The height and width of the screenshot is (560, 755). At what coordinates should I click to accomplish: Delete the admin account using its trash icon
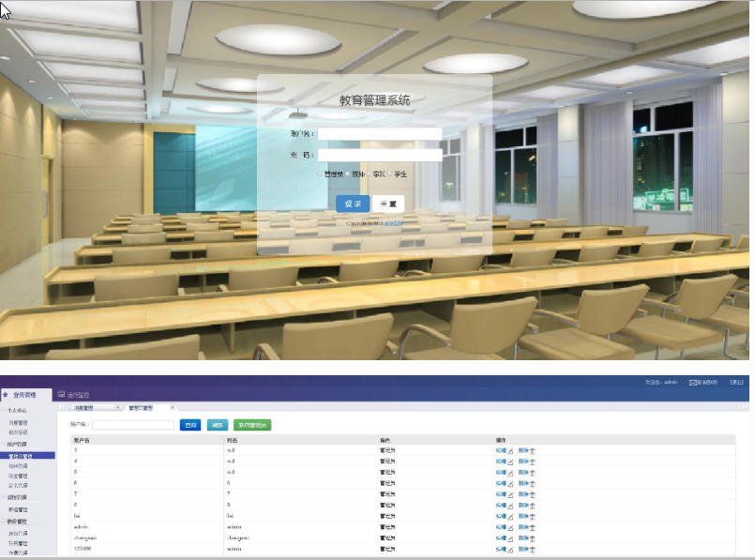point(532,528)
